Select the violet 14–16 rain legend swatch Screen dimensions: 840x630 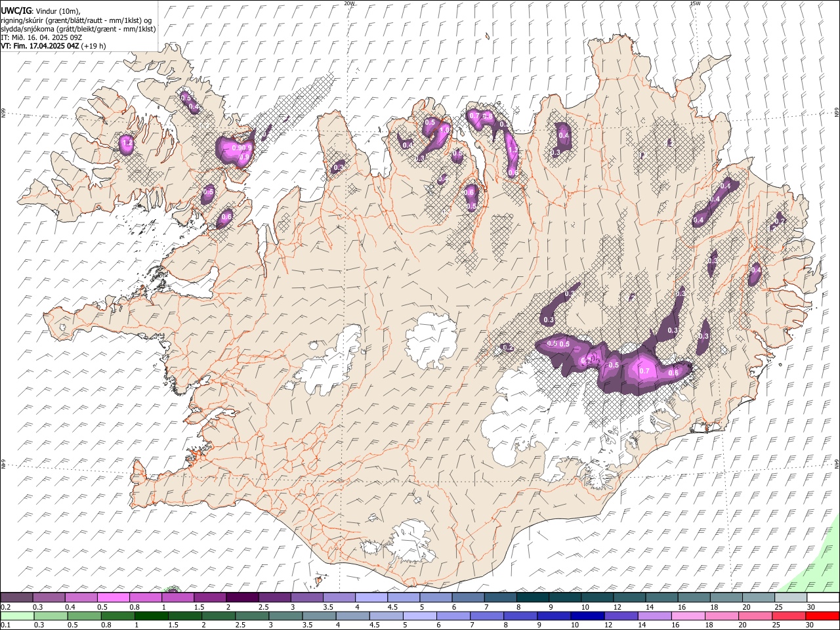(654, 616)
